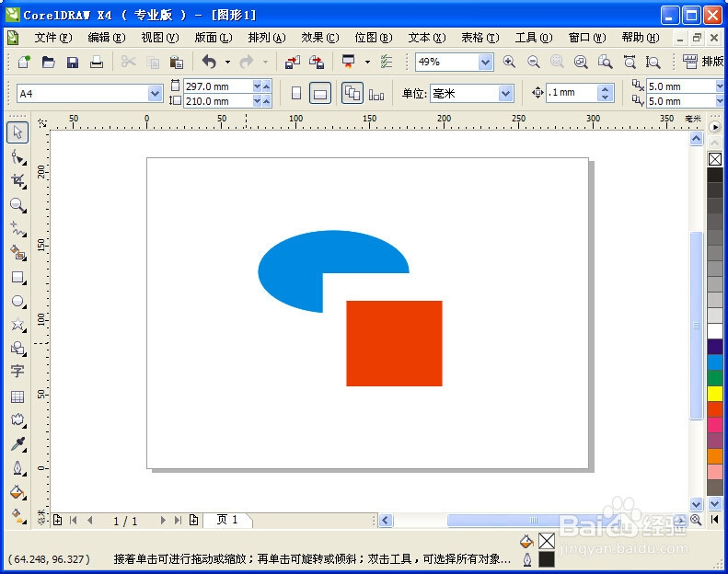Open a file with folder icon
Image resolution: width=728 pixels, height=574 pixels.
[48, 62]
